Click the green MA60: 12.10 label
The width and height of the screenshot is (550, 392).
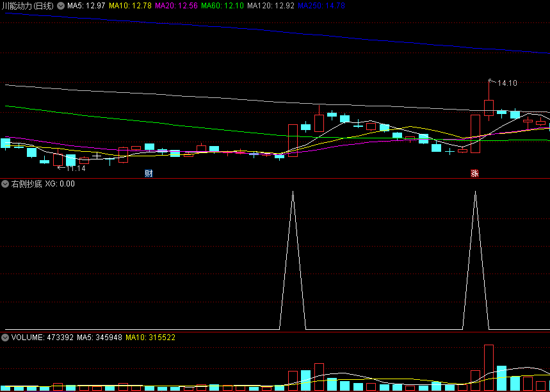pyautogui.click(x=222, y=6)
